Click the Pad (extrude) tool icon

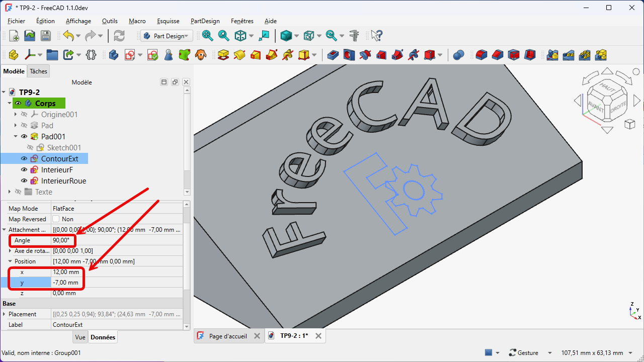coord(223,55)
